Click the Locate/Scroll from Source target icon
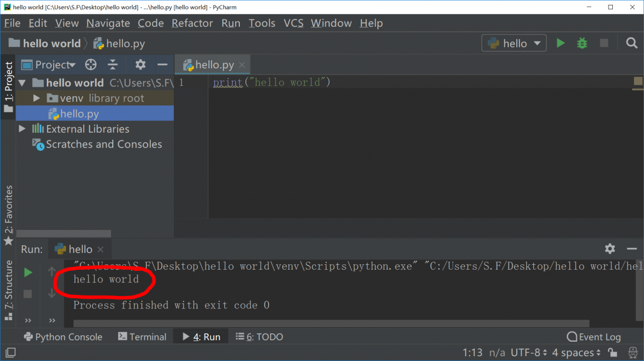644x361 pixels. [x=91, y=64]
